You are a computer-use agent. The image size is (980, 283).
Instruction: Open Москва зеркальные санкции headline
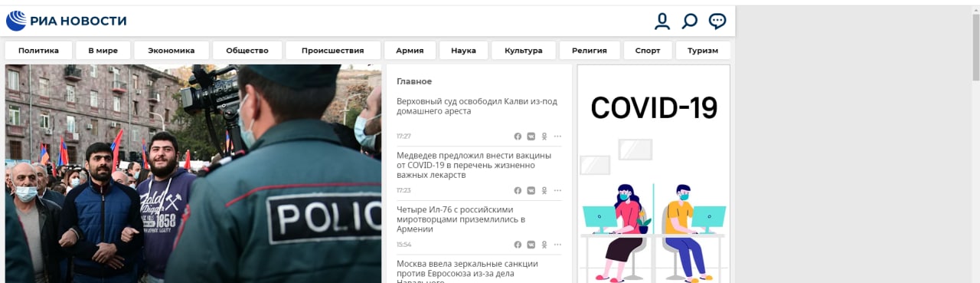point(467,271)
